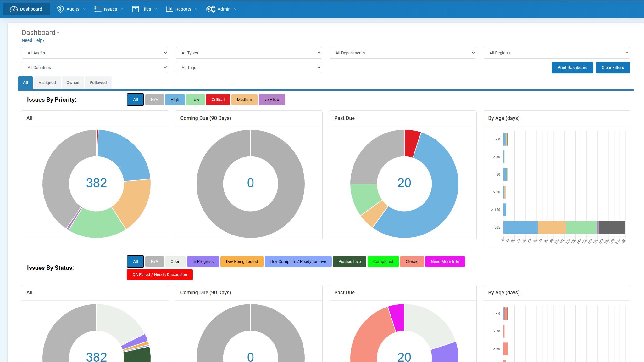Click the dark green slice in status All donut
This screenshot has width=644, height=362.
click(x=138, y=355)
